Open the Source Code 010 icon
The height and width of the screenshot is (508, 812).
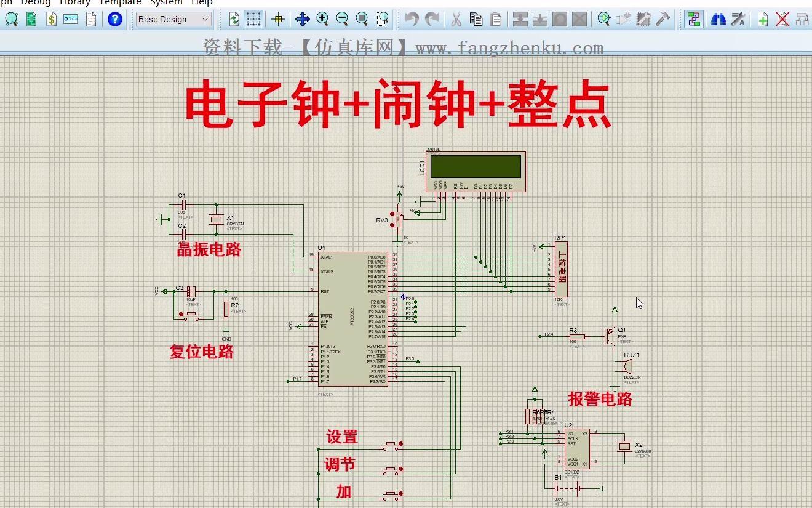[x=71, y=19]
